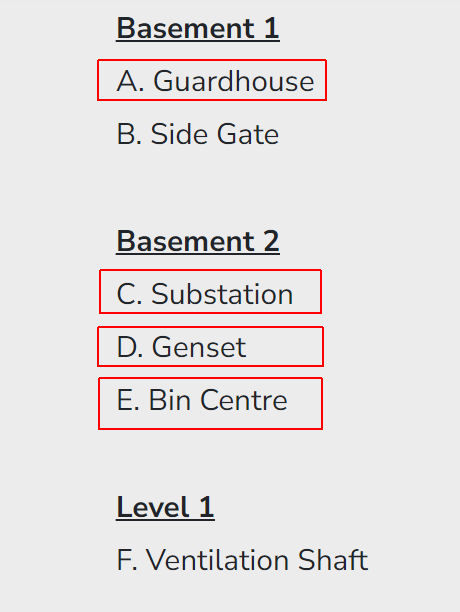
Task: Click the word Shaft under Level 1
Action: click(333, 560)
